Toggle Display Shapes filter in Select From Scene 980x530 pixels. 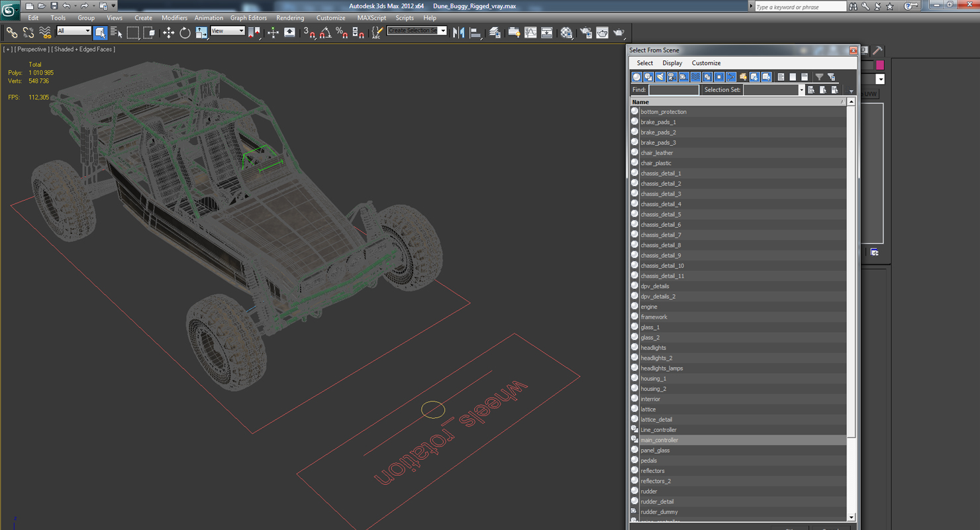pos(648,77)
